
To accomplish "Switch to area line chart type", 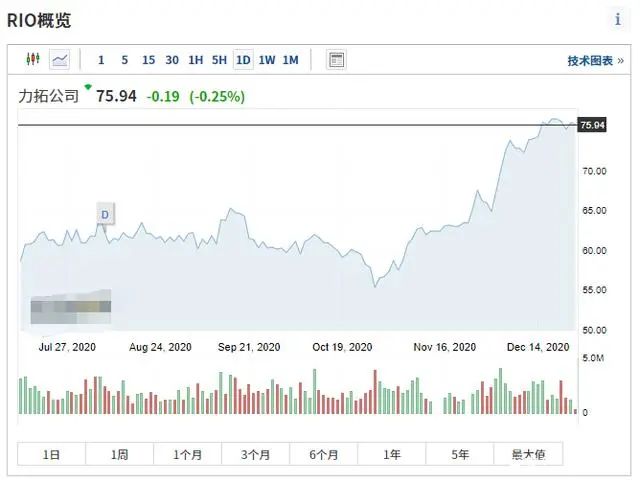I will coord(60,60).
